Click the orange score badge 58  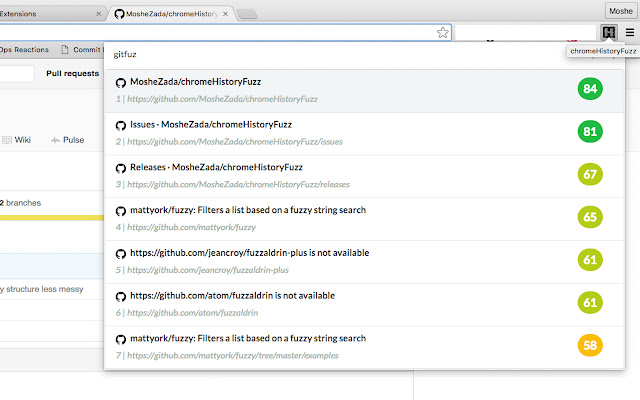coord(590,345)
